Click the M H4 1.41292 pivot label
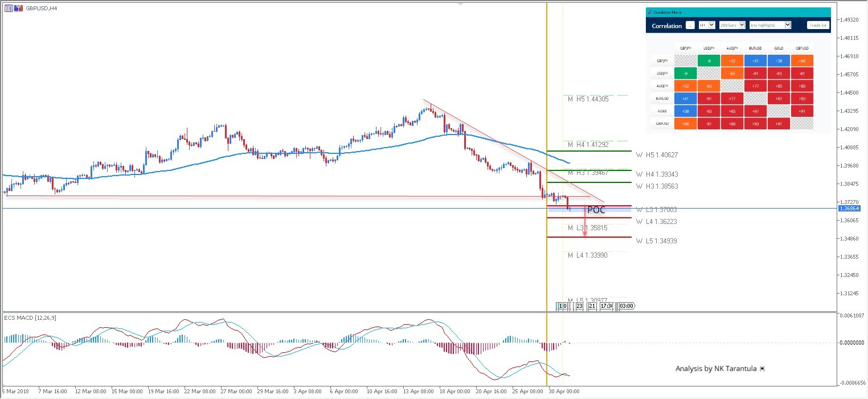 coord(588,145)
